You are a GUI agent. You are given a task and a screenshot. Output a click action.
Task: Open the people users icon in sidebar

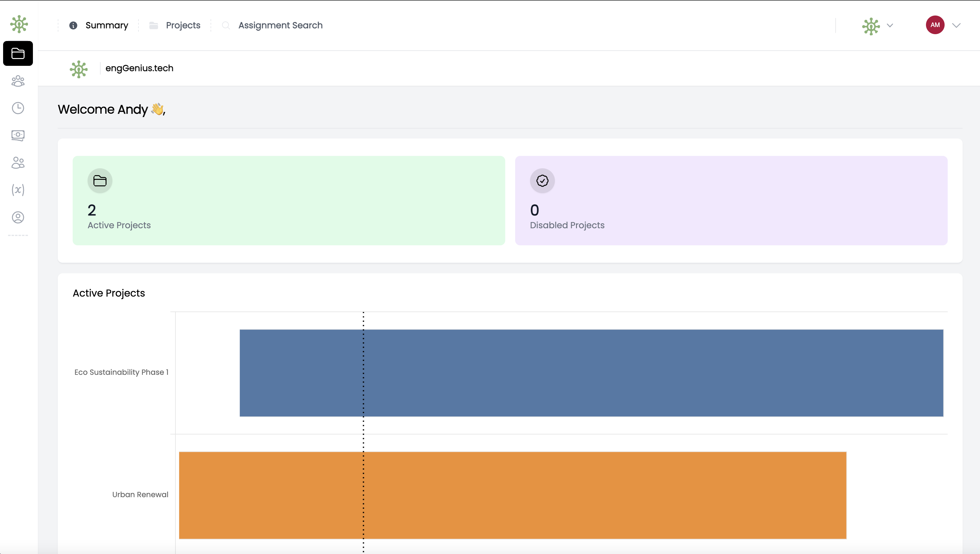[x=18, y=163]
